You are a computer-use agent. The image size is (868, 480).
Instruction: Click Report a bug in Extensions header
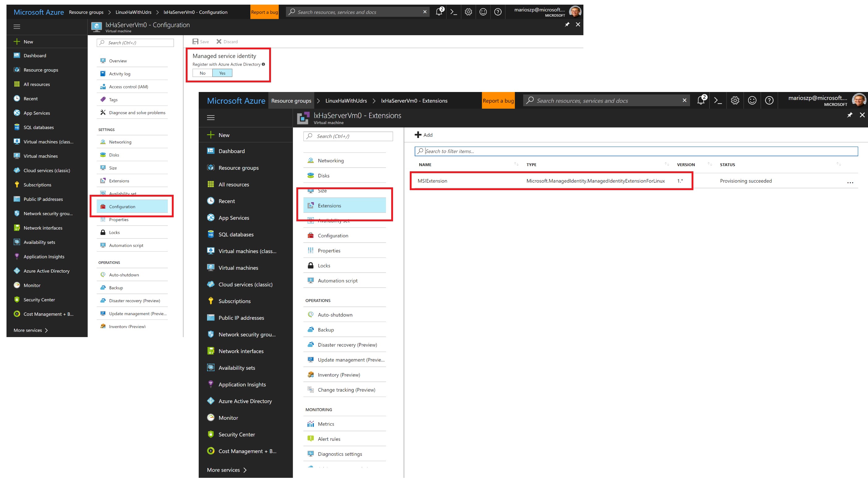tap(498, 101)
